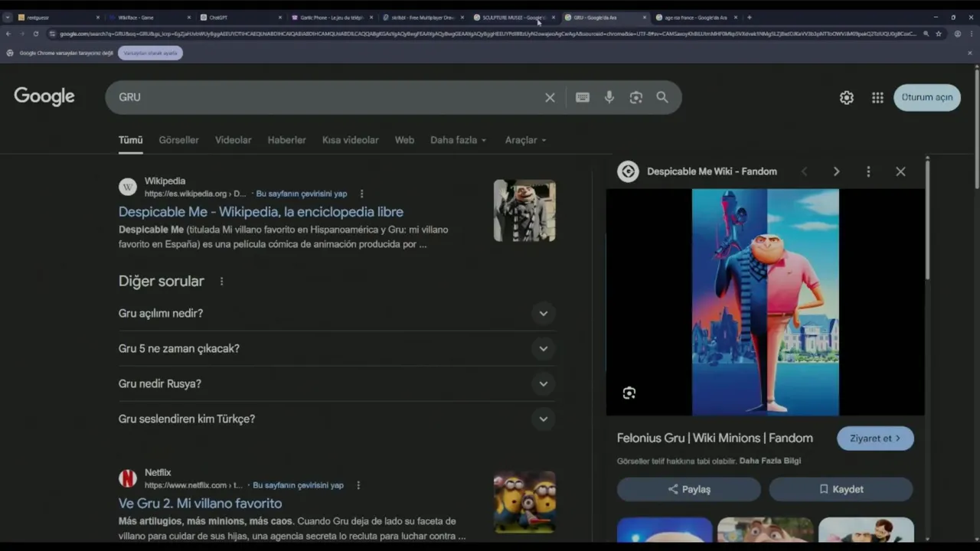
Task: Switch to the Görseller tab
Action: coord(178,140)
